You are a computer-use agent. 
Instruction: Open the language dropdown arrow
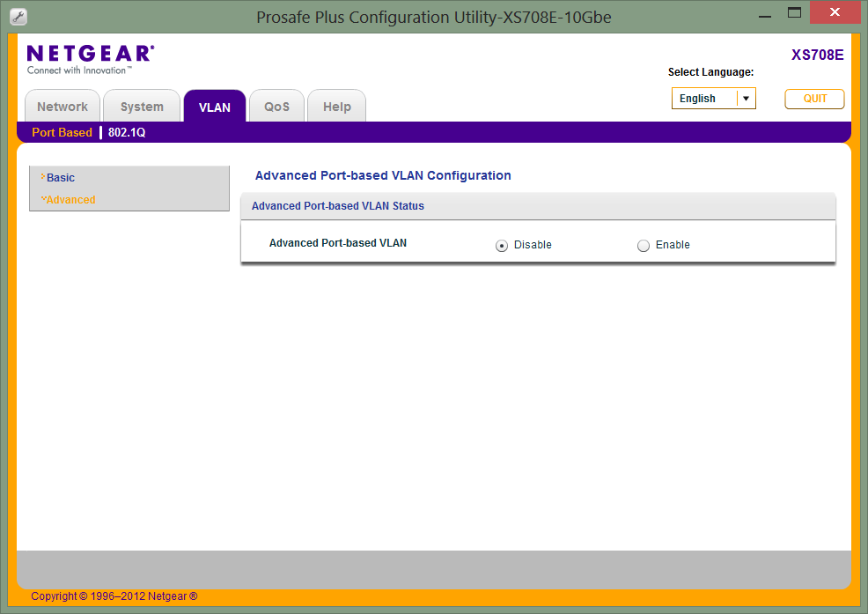tap(747, 99)
